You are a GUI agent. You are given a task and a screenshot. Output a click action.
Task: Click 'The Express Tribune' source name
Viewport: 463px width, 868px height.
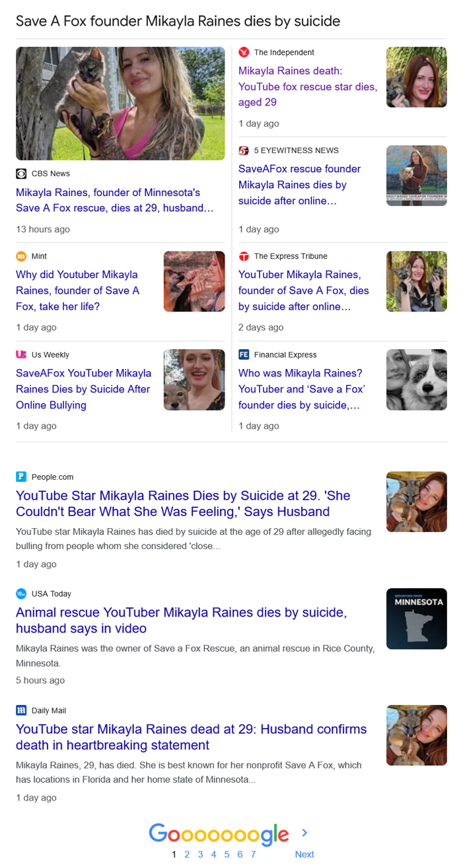291,256
